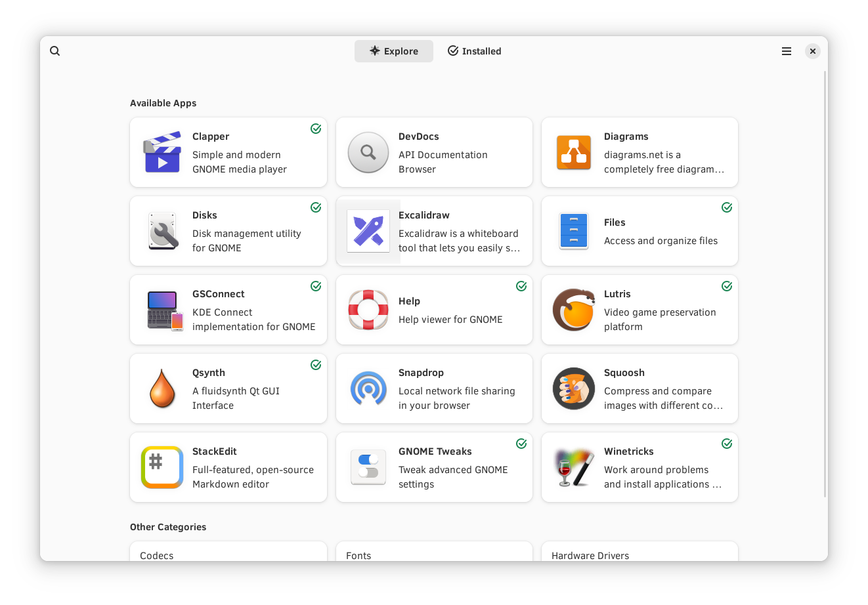
Task: Click the 'Simple and modern GNOME media player' description
Action: [240, 162]
